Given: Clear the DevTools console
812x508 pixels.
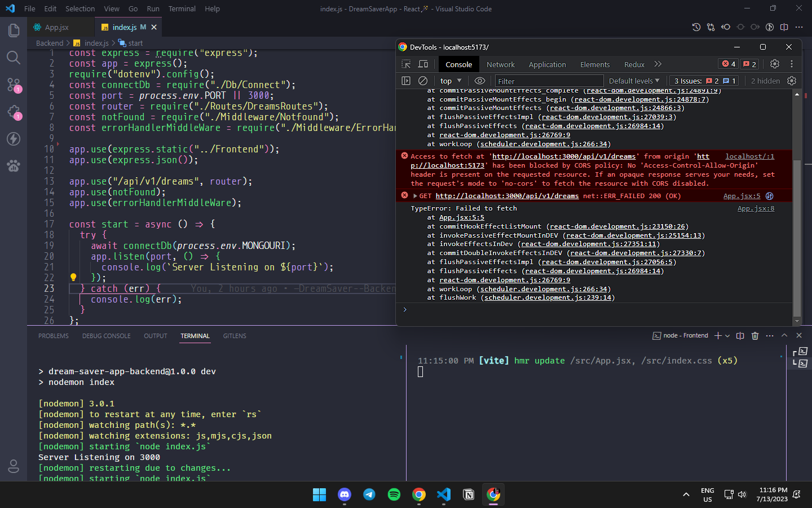Looking at the screenshot, I should 423,80.
